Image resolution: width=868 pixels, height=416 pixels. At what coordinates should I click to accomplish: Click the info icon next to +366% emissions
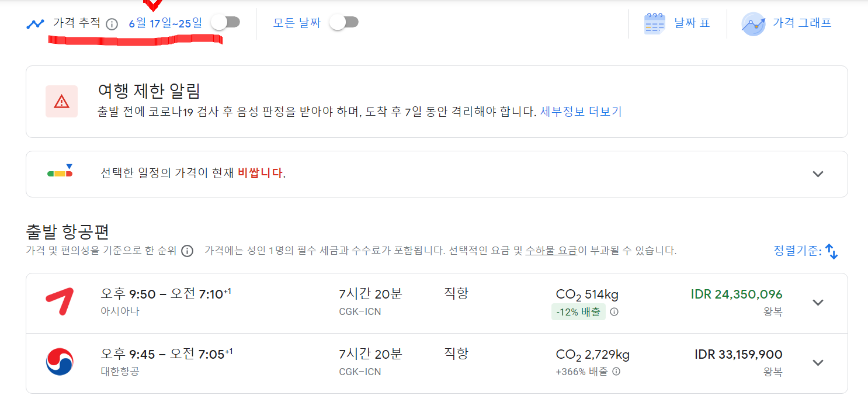pyautogui.click(x=616, y=372)
